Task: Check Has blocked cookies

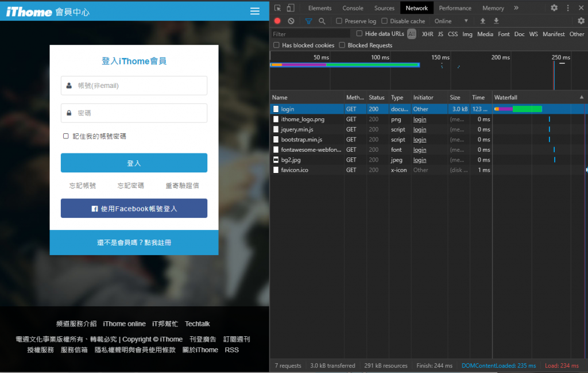Action: pos(276,45)
